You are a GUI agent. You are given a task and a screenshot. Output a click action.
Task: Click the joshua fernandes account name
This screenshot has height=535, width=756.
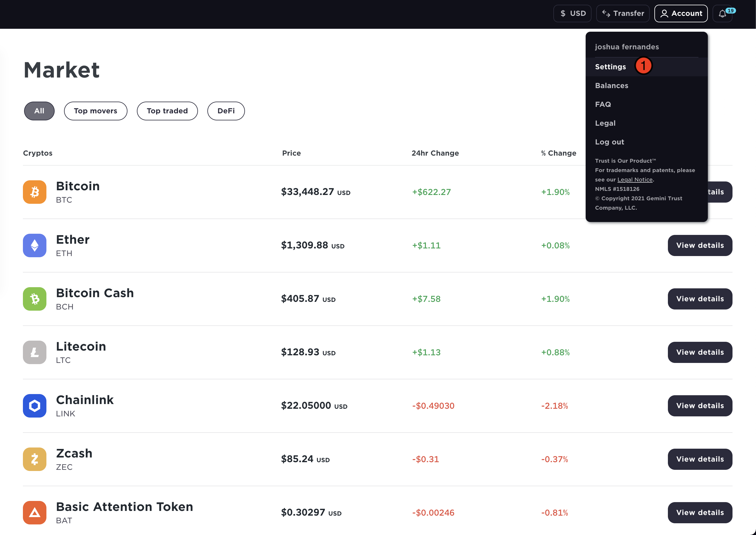(x=627, y=47)
